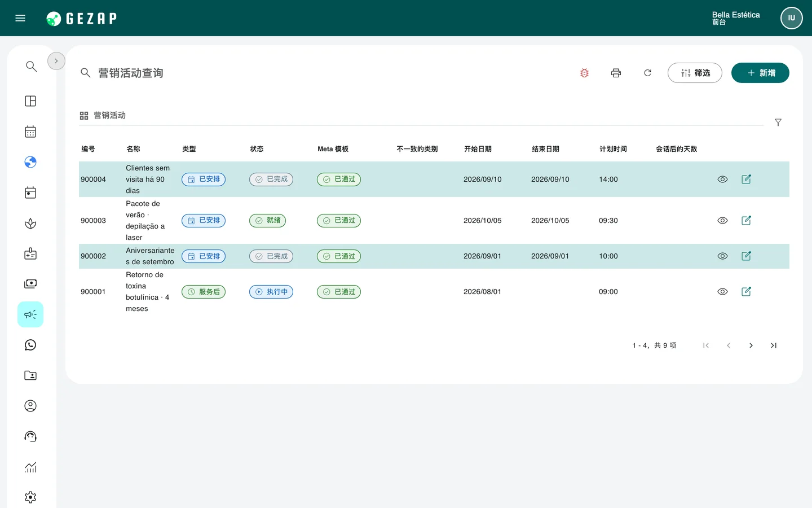Viewport: 812px width, 508px height.
Task: View campaign 900004 with eye icon
Action: (722, 179)
